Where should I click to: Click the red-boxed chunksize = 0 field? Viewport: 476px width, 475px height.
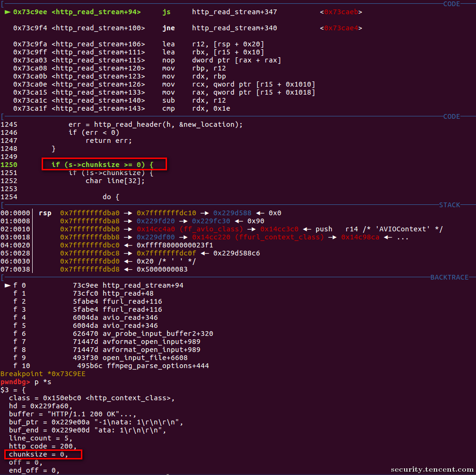pyautogui.click(x=43, y=454)
